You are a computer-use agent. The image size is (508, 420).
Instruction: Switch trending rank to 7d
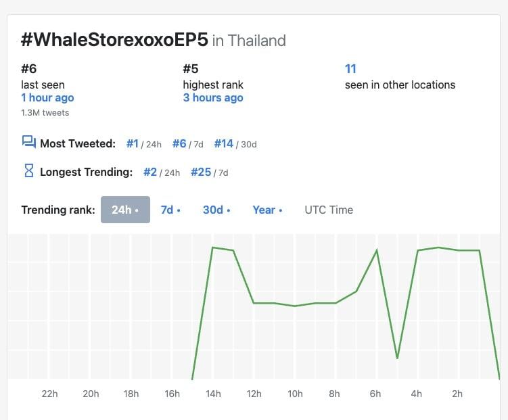pos(170,210)
